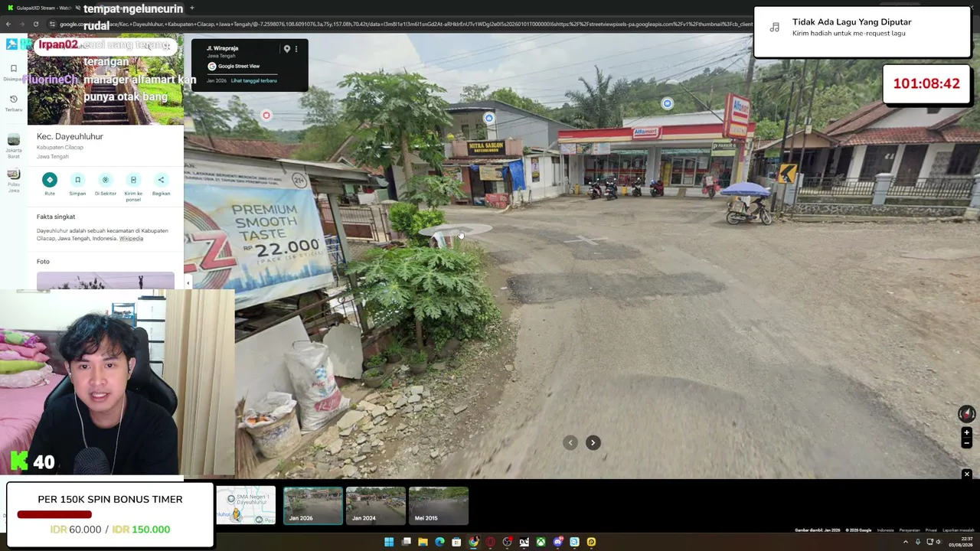
Task: Click the Foto section heading
Action: pos(43,262)
